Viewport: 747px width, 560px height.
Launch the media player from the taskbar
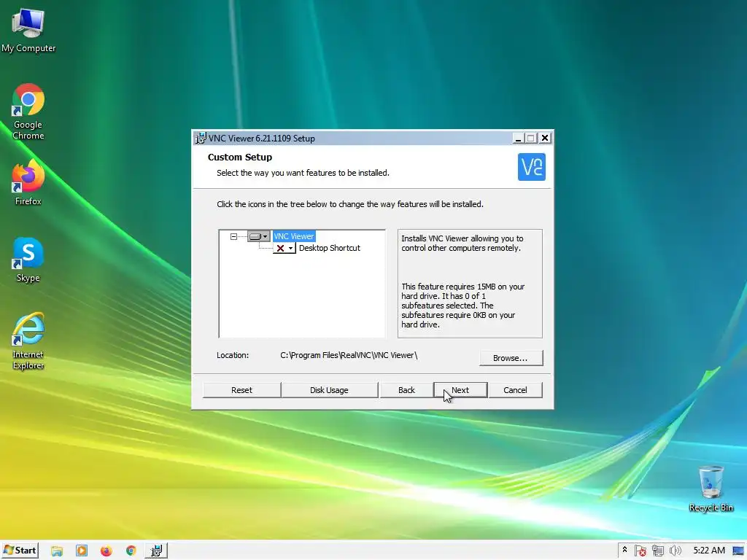point(82,551)
